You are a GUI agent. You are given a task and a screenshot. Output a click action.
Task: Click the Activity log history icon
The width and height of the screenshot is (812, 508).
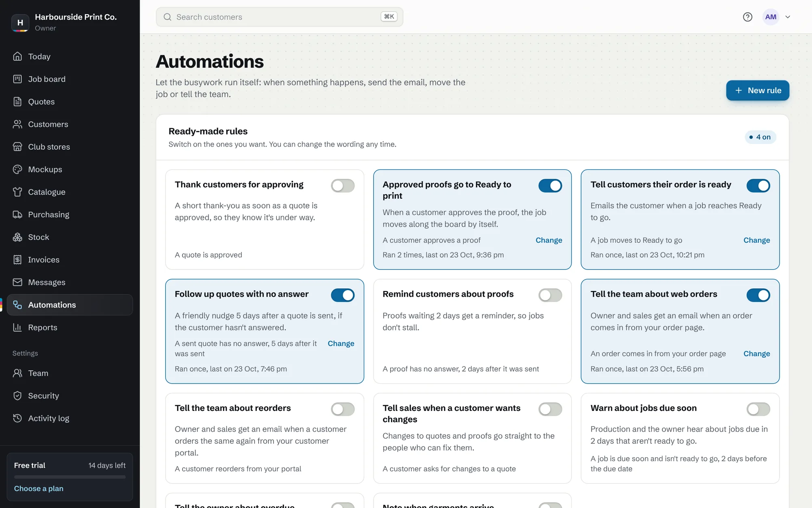17,418
